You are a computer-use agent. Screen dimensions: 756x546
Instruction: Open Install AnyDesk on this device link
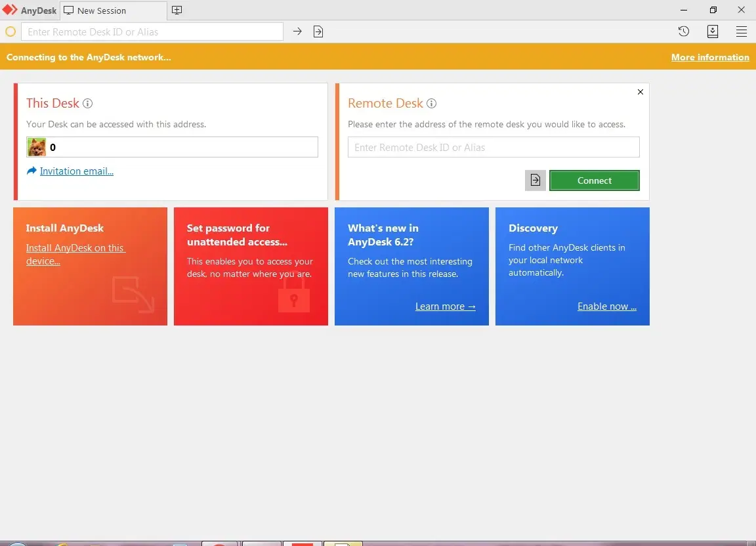(75, 254)
